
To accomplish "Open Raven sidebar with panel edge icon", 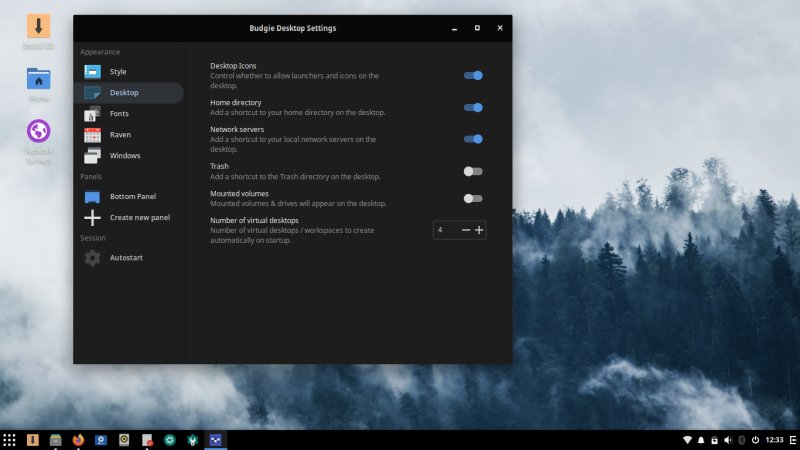I will tap(793, 440).
